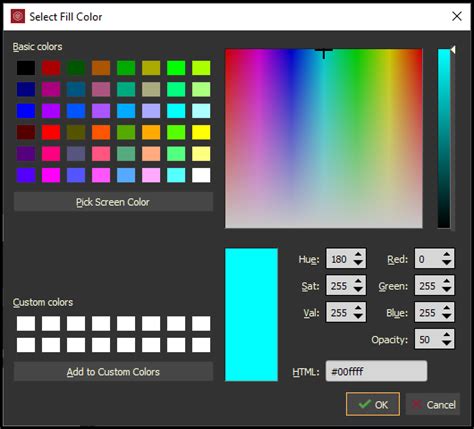Select the peach basic color swatch
The width and height of the screenshot is (474, 429).
pos(151,154)
